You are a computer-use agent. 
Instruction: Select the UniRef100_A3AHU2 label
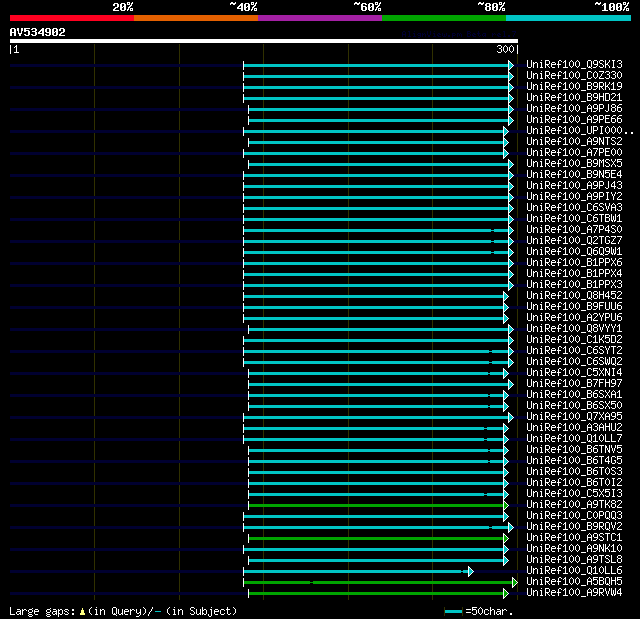pyautogui.click(x=574, y=428)
